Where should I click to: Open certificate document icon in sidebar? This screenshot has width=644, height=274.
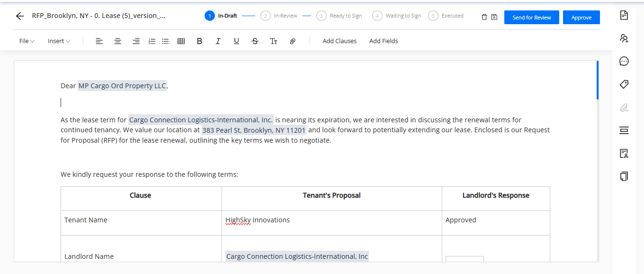point(624,154)
